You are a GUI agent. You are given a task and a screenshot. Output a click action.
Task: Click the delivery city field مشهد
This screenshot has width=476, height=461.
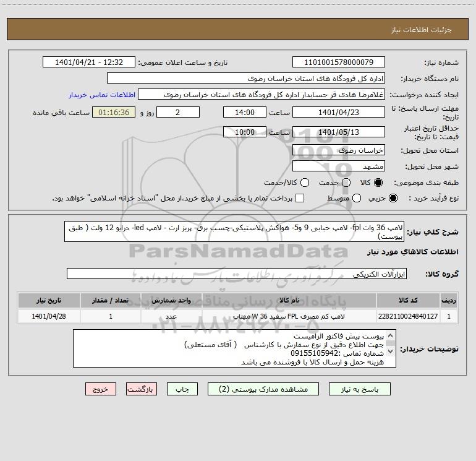tap(339, 166)
